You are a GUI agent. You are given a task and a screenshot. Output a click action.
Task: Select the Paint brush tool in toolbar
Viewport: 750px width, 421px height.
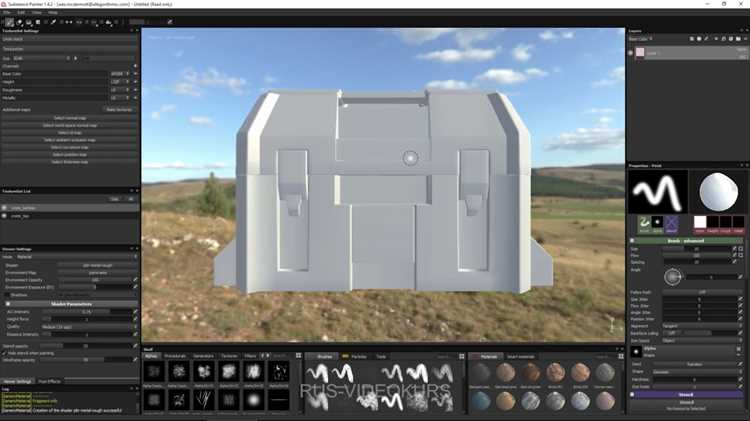click(x=10, y=22)
